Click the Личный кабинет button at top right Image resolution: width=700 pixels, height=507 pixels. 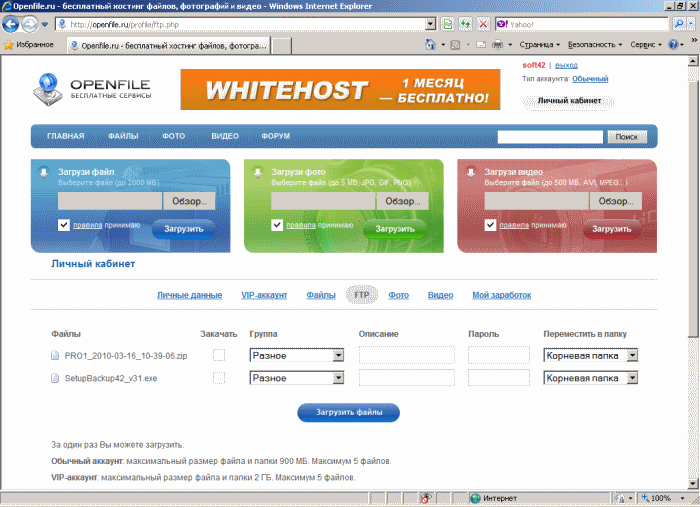(569, 101)
